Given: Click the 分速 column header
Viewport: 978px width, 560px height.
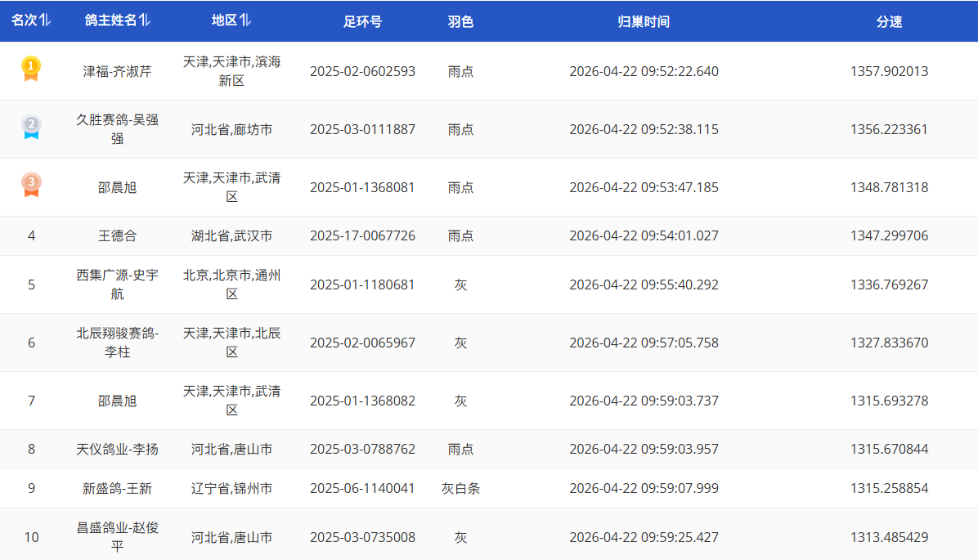Looking at the screenshot, I should [x=889, y=22].
